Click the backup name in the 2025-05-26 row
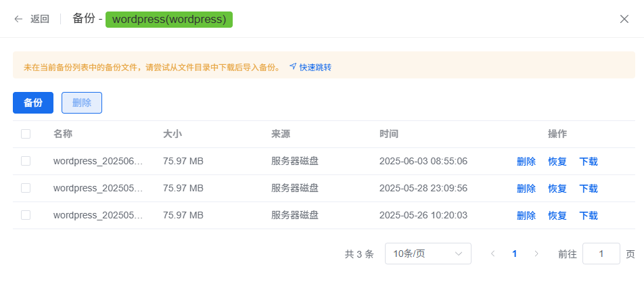The image size is (644, 286). (98, 216)
